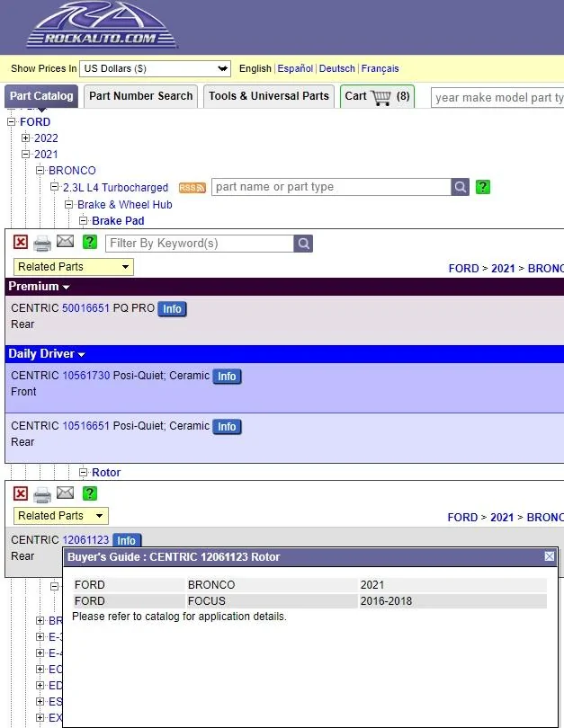The image size is (564, 728).
Task: Switch language to Français
Action: pos(380,68)
